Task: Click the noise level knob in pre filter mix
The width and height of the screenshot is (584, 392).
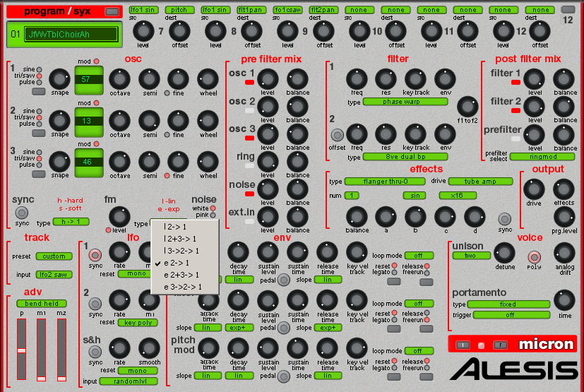Action: pos(268,189)
